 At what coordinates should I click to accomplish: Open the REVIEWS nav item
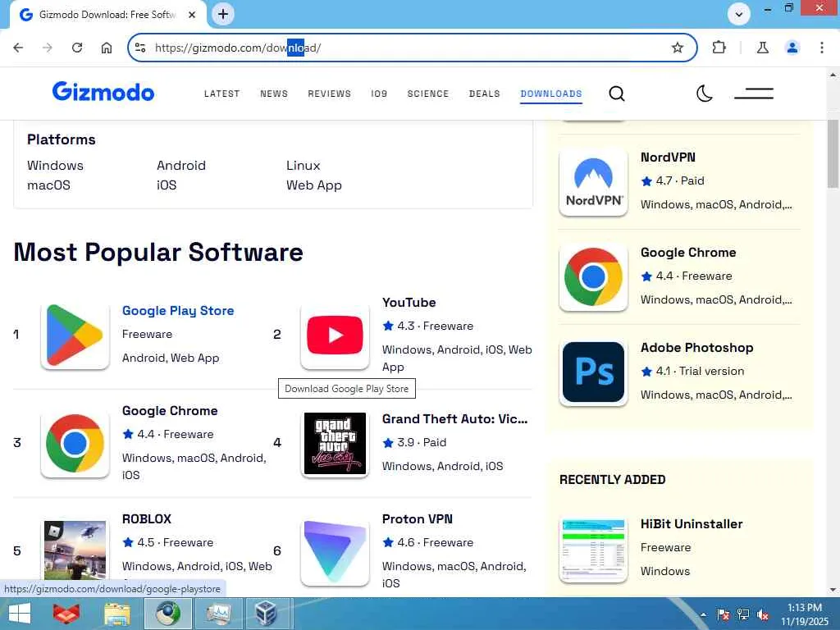(x=329, y=94)
